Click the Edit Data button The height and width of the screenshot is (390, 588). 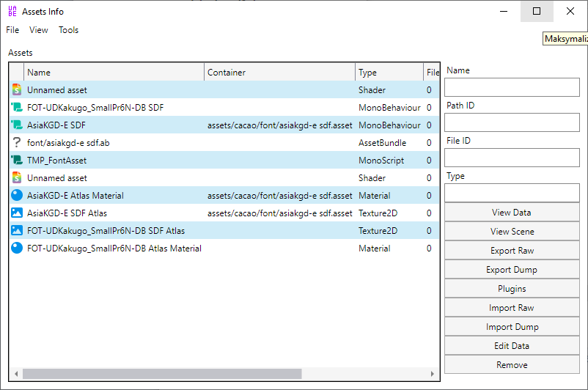[512, 346]
